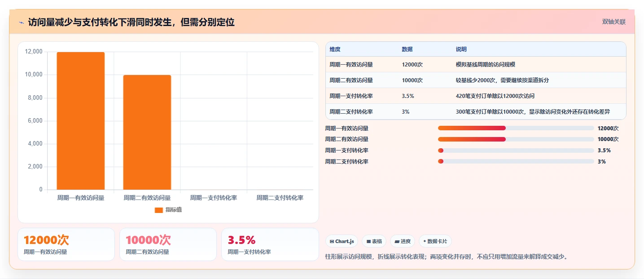This screenshot has height=279, width=644.
Task: Click the 周期一有效访问量 orange bar in chart
Action: point(81,121)
